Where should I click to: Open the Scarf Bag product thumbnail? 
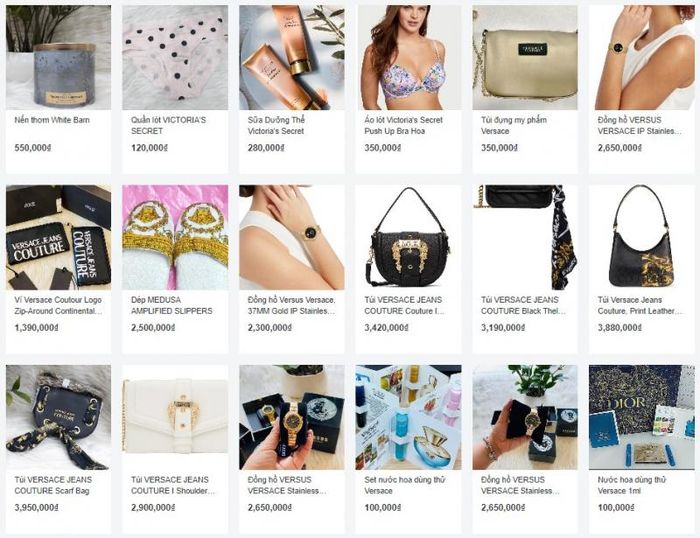tap(58, 417)
